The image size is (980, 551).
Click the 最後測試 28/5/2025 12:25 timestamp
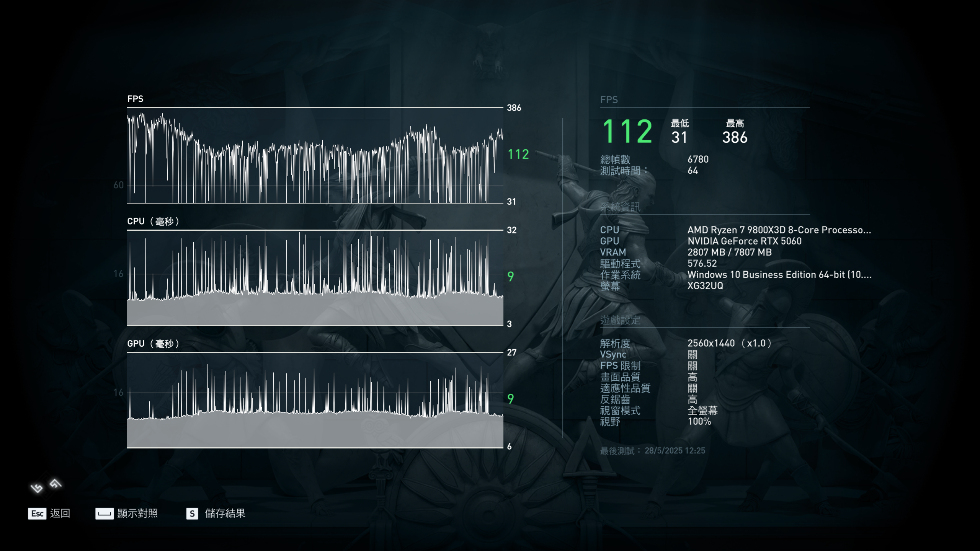pyautogui.click(x=652, y=451)
